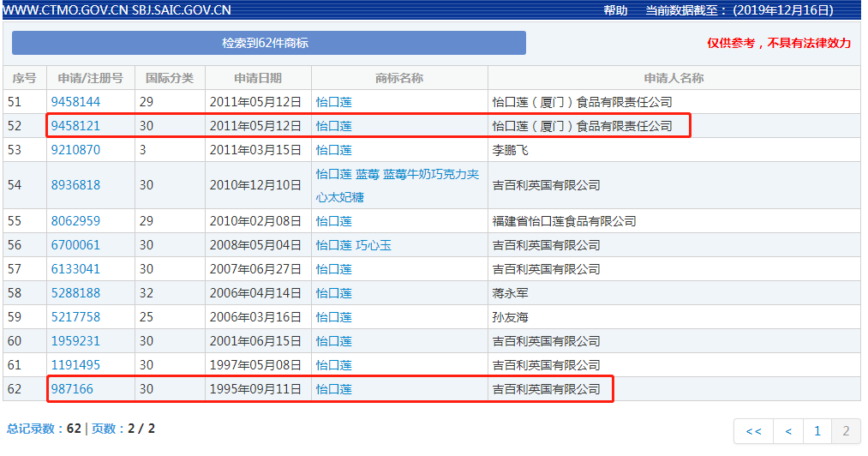The height and width of the screenshot is (456, 868).
Task: Open 怡口莲 trademark name in row 52
Action: click(334, 126)
